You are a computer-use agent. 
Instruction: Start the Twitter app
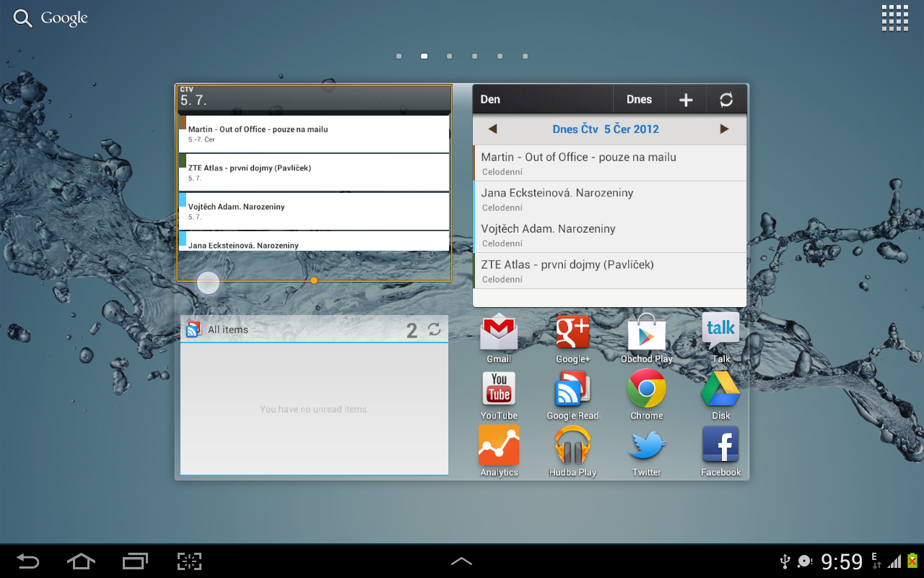click(646, 445)
